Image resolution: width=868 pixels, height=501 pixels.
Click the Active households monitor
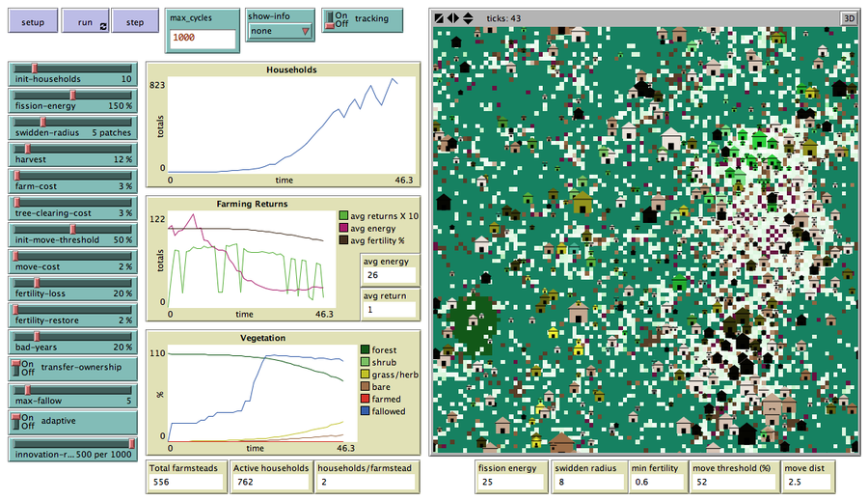point(269,482)
